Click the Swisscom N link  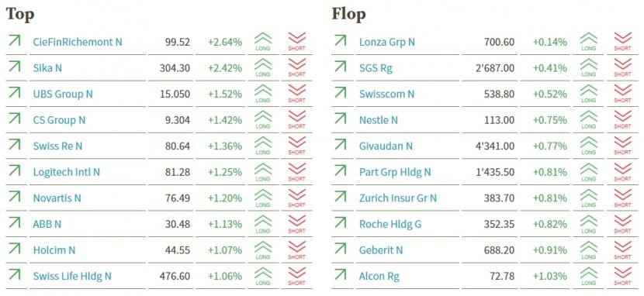[387, 94]
